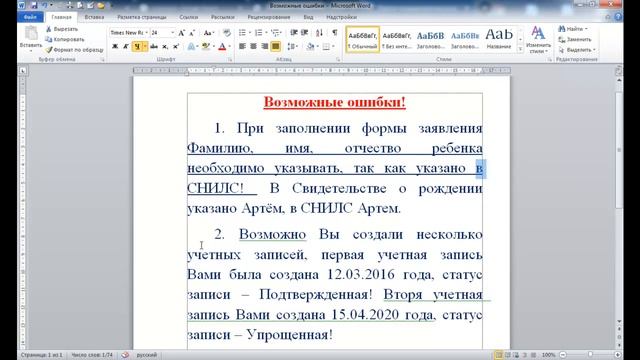This screenshot has width=640, height=360.
Task: Click Change Styles (Изменить стили) icon
Action: (538, 33)
